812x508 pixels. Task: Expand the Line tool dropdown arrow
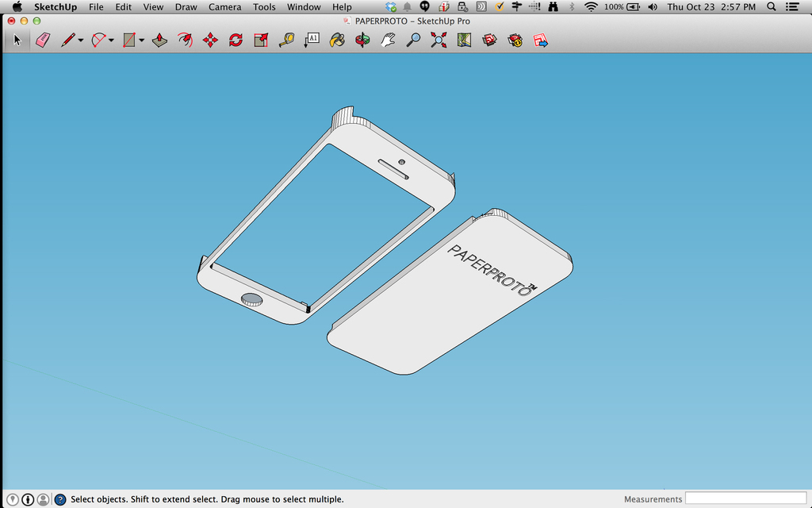coord(81,40)
